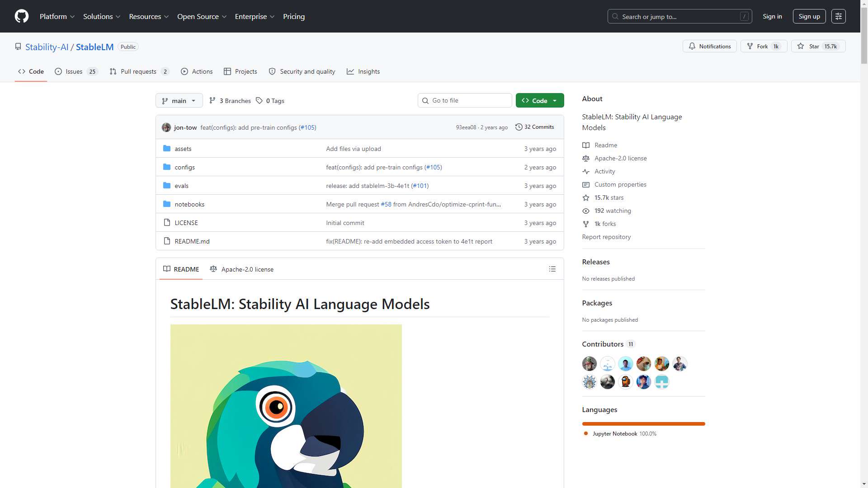Screen dimensions: 868x488
Task: Focus the Search or jump to field
Action: (680, 16)
